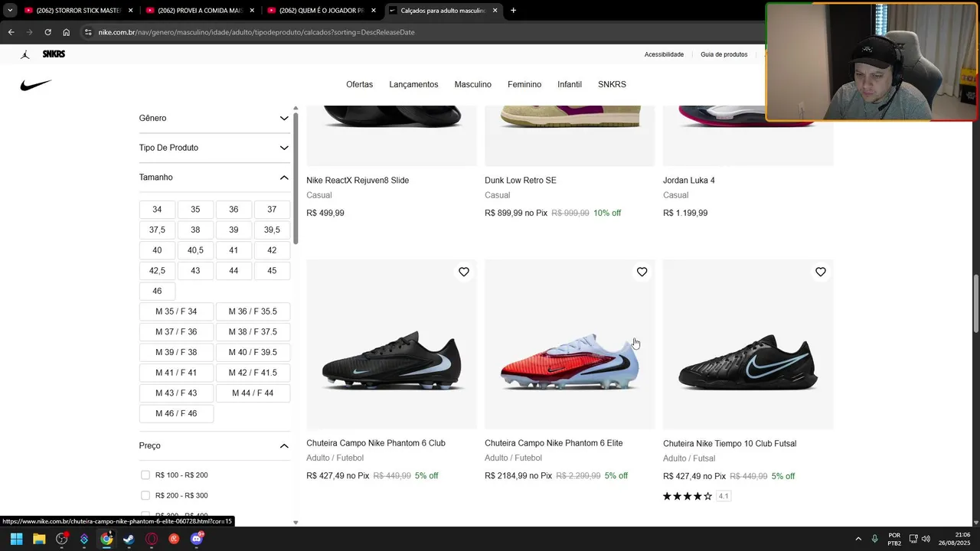Open the SNKRS logo in top bar
The width and height of the screenshot is (980, 551).
coord(54,54)
